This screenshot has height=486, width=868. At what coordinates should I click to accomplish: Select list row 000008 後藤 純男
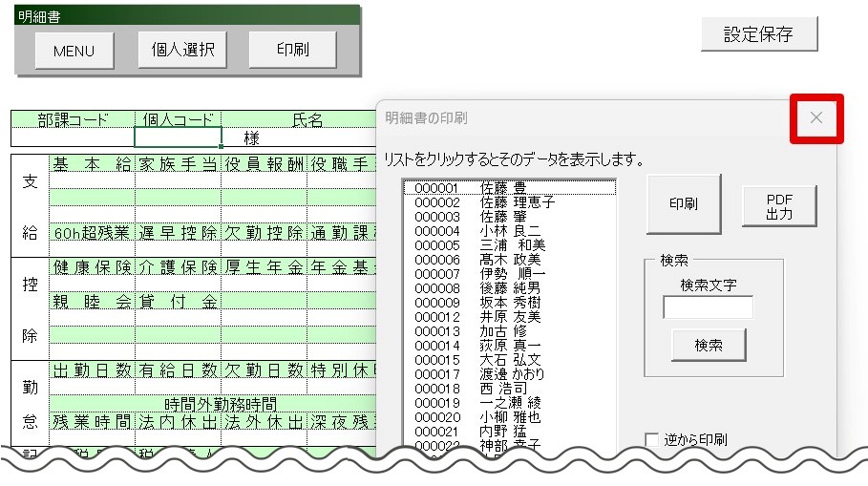click(x=509, y=289)
